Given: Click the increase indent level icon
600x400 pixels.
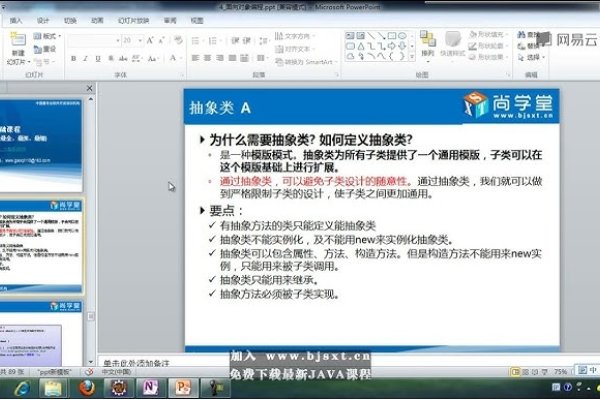Looking at the screenshot, I should 247,41.
